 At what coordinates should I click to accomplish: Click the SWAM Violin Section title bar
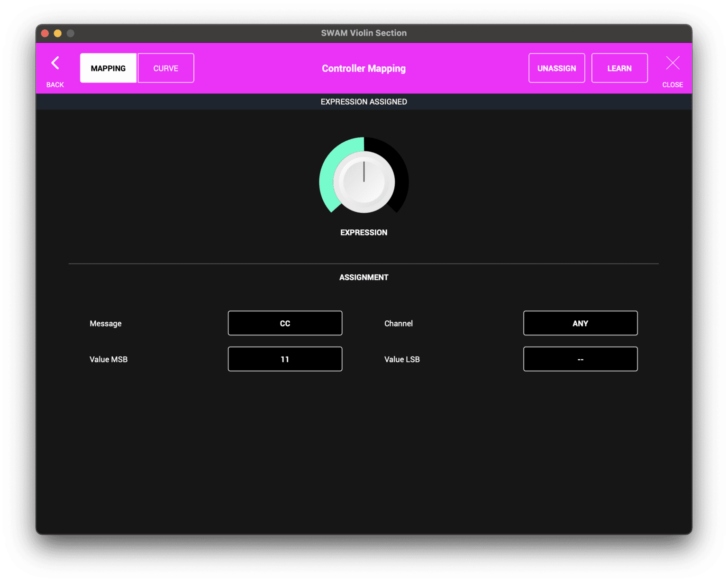click(364, 33)
